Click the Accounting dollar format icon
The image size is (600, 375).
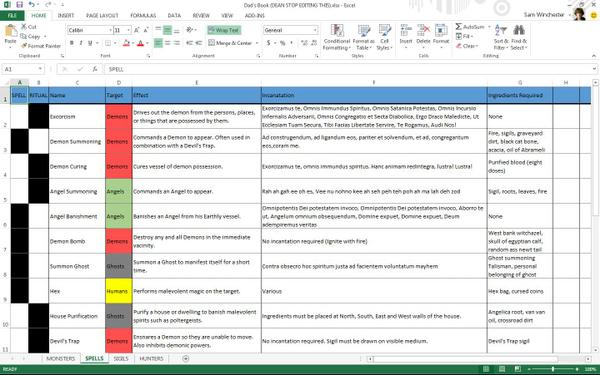click(268, 43)
